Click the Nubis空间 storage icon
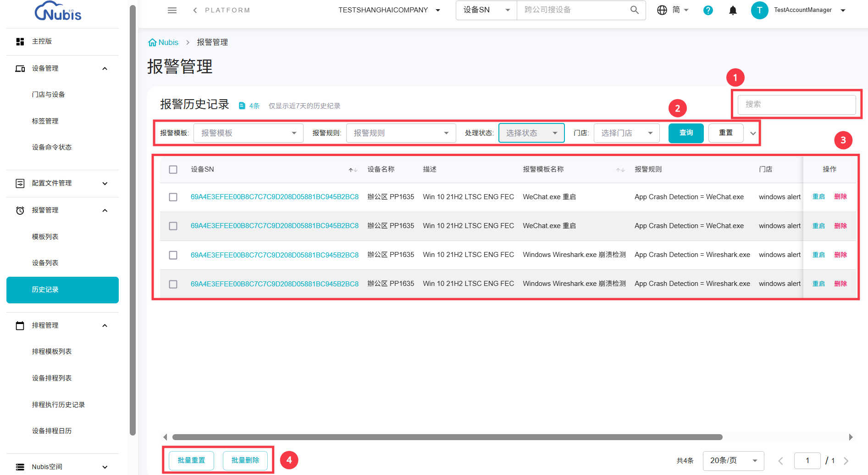 (x=20, y=467)
